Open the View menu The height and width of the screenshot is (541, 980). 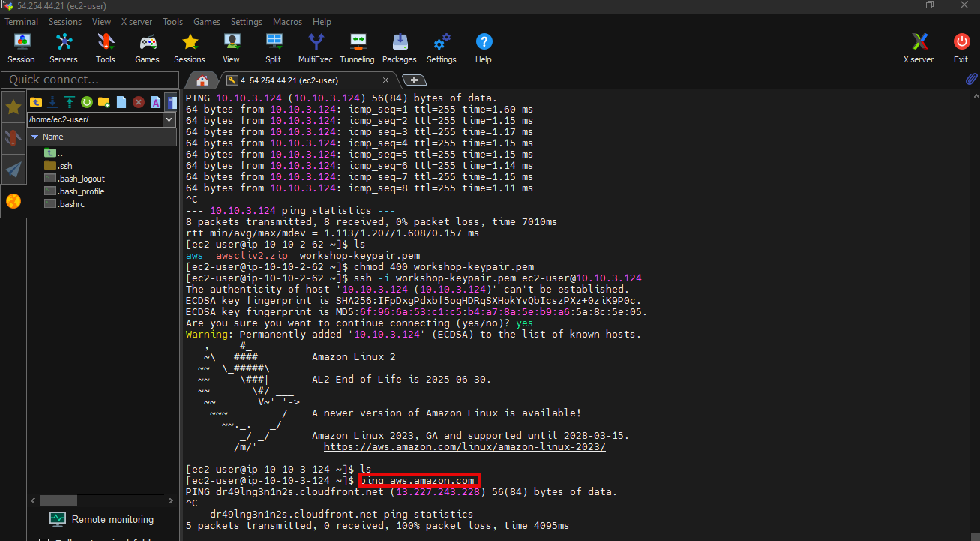tap(101, 22)
